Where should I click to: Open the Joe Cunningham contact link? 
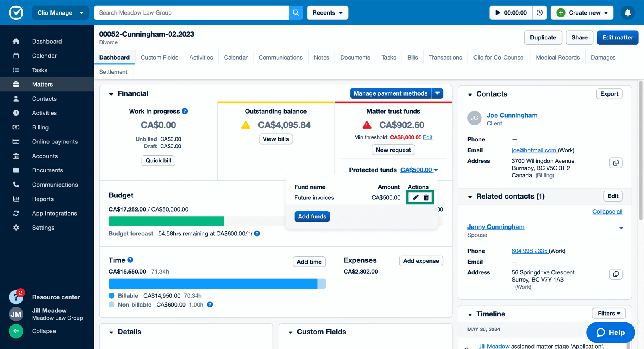click(x=512, y=115)
